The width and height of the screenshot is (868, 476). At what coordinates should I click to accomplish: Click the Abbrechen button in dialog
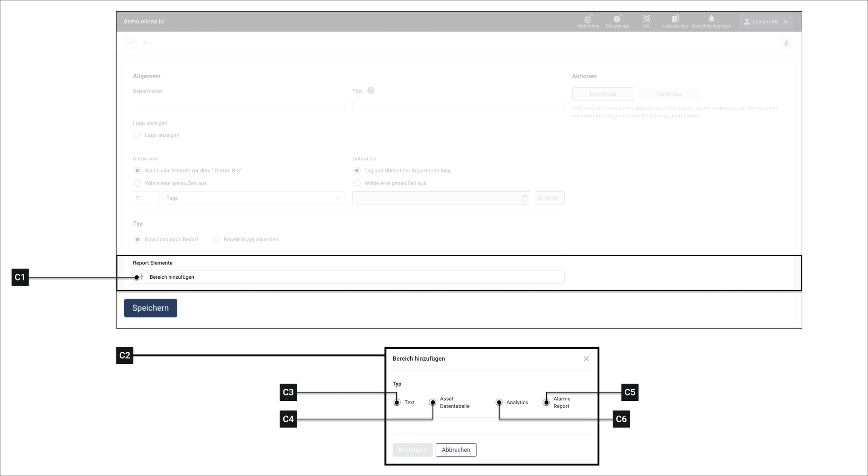click(455, 450)
